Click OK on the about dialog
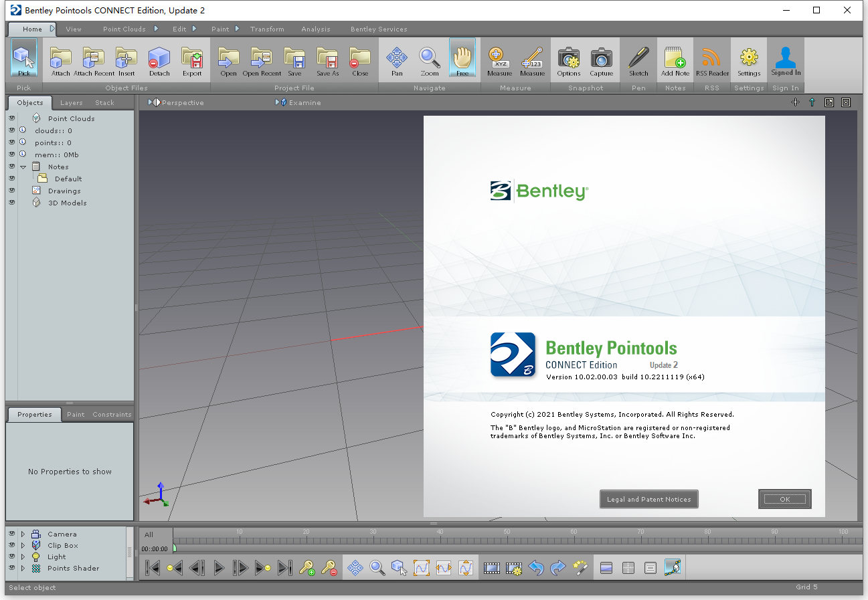 pyautogui.click(x=785, y=499)
